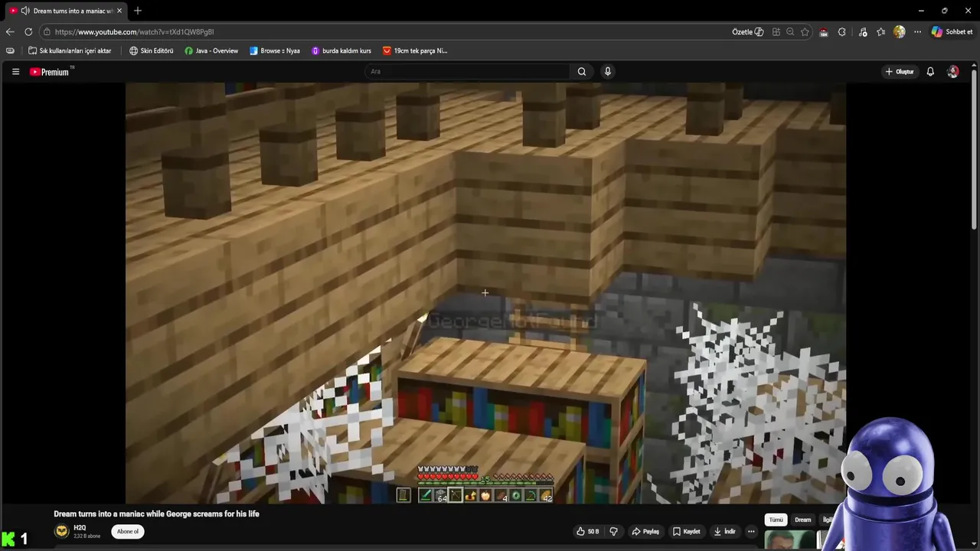
Task: Open the H2Q channel avatar
Action: [x=61, y=531]
